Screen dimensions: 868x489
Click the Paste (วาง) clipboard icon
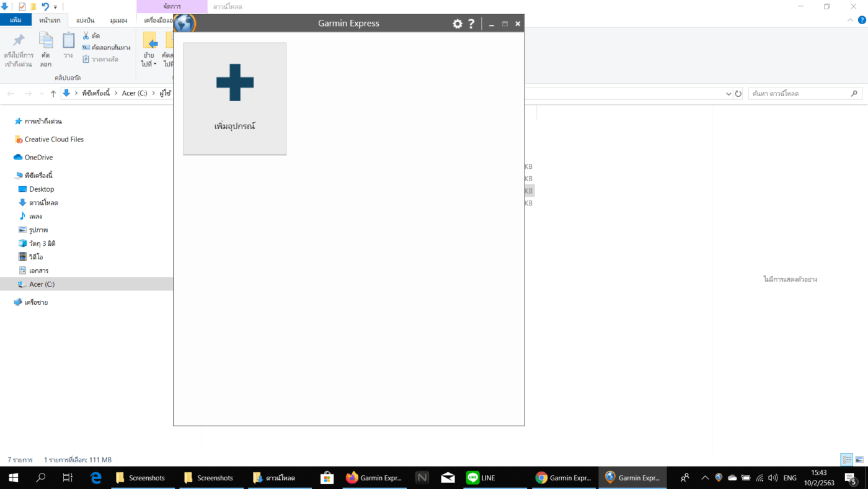coord(68,47)
